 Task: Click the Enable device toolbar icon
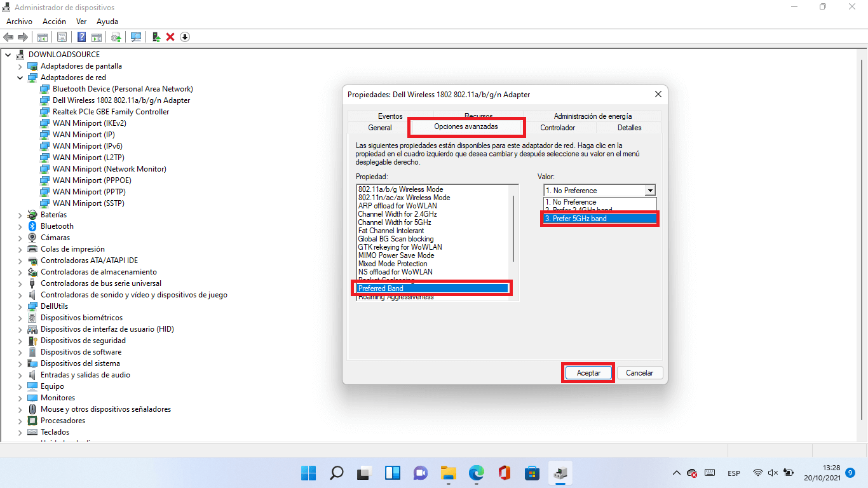156,37
